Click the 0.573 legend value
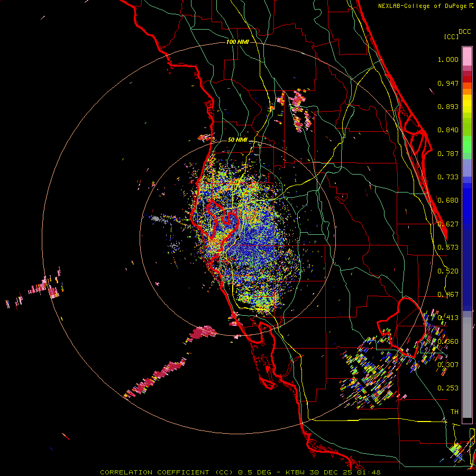 (448, 248)
